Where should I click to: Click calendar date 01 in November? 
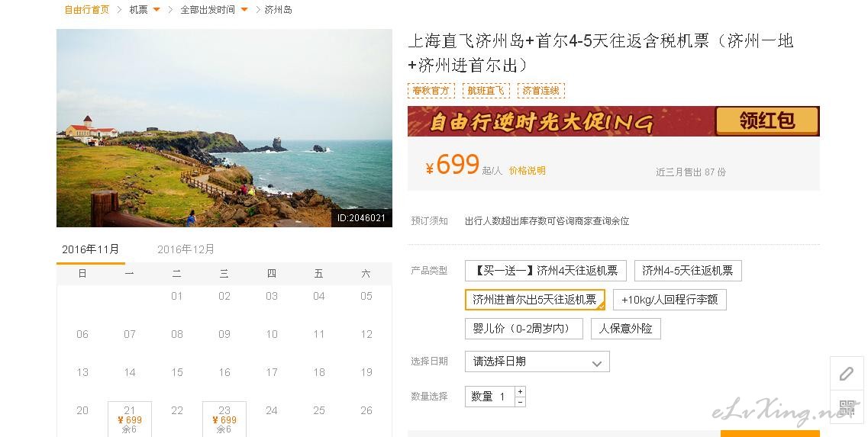[176, 297]
